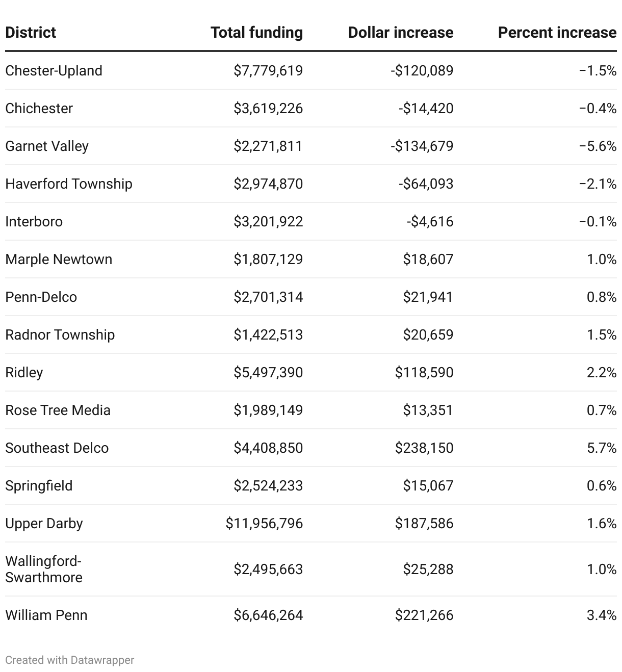Click Garnet Valley's total funding value $2,271,811
622x672 pixels.
pos(268,146)
